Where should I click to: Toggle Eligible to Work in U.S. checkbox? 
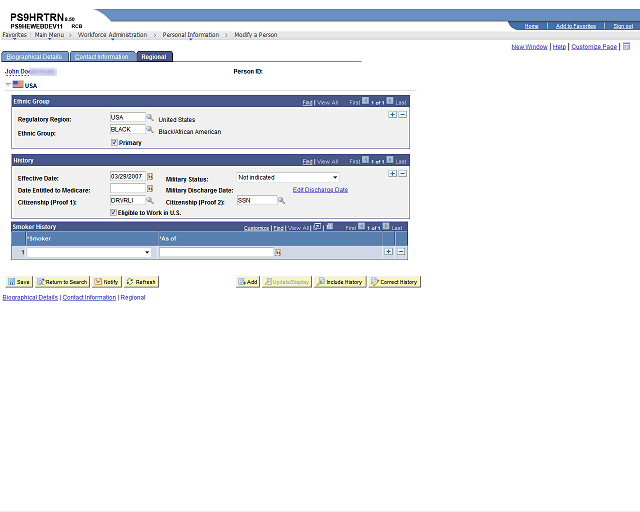tap(113, 212)
